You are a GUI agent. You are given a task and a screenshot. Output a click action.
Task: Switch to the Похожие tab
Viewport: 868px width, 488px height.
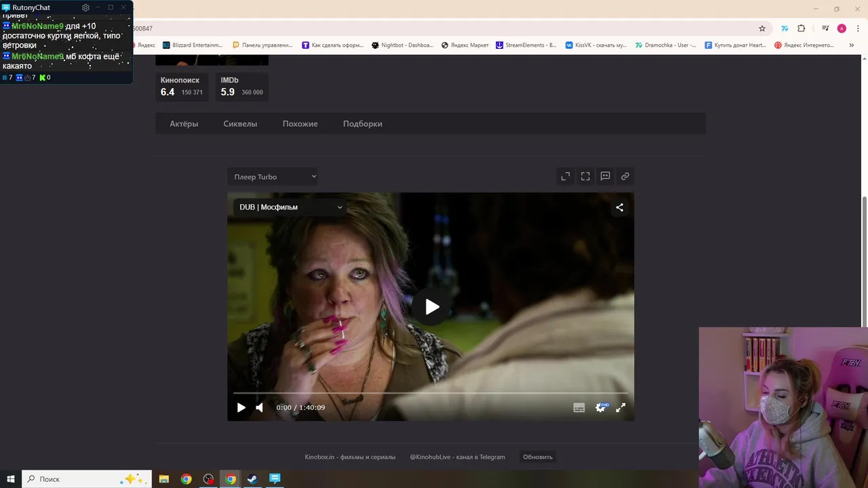(x=300, y=124)
